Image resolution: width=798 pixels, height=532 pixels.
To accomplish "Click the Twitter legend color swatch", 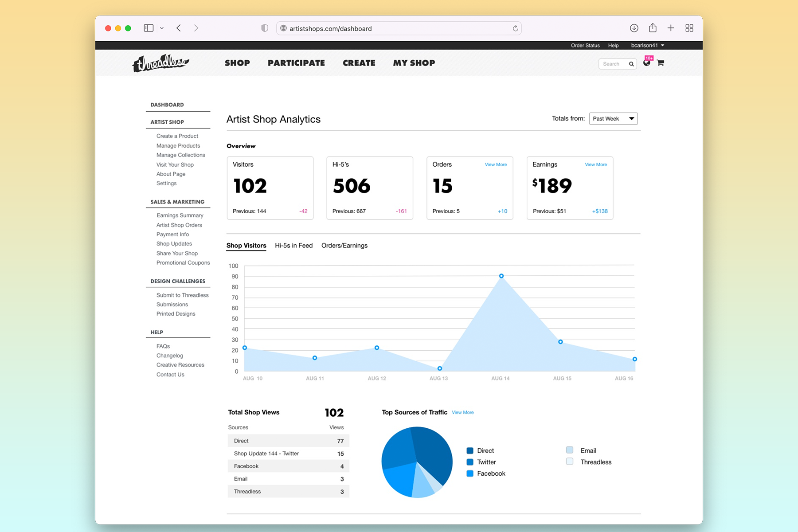I will pyautogui.click(x=470, y=462).
